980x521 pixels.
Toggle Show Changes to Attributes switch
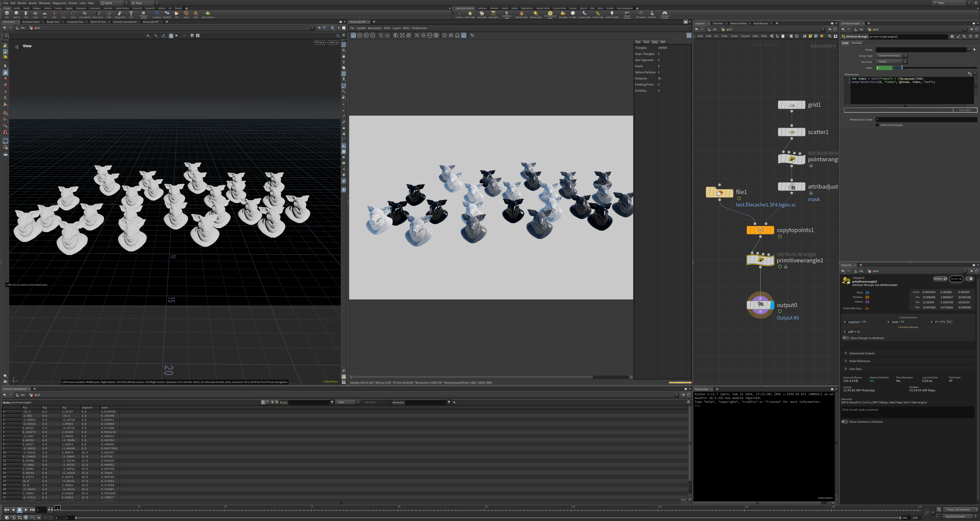click(x=845, y=338)
